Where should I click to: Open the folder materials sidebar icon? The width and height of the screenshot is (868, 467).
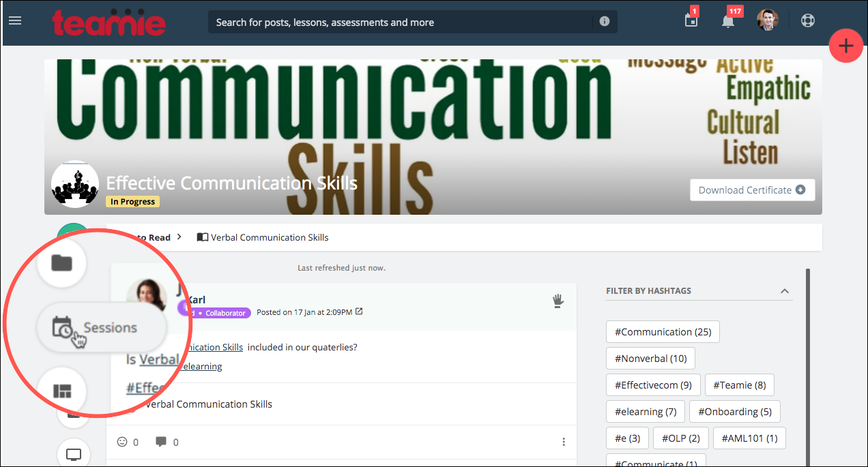coord(62,262)
